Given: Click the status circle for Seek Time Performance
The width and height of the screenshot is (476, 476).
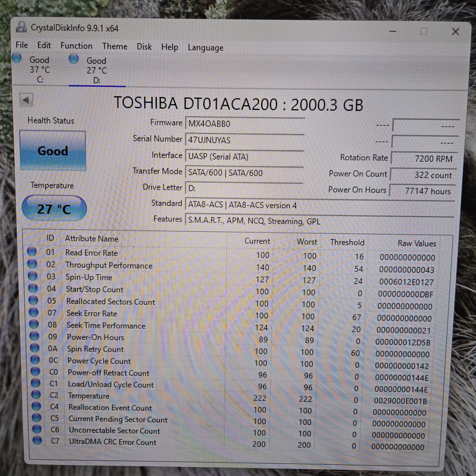Looking at the screenshot, I should click(x=34, y=324).
